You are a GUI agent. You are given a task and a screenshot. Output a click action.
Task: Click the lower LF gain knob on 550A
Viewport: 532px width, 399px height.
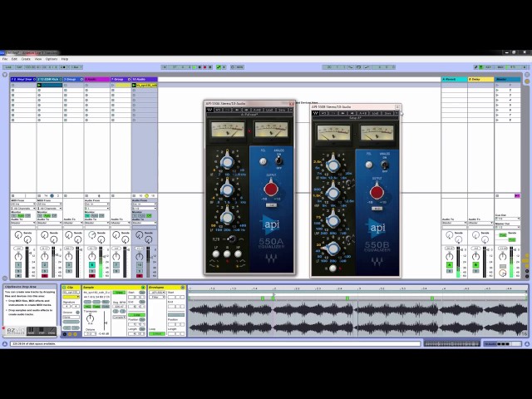pos(227,217)
